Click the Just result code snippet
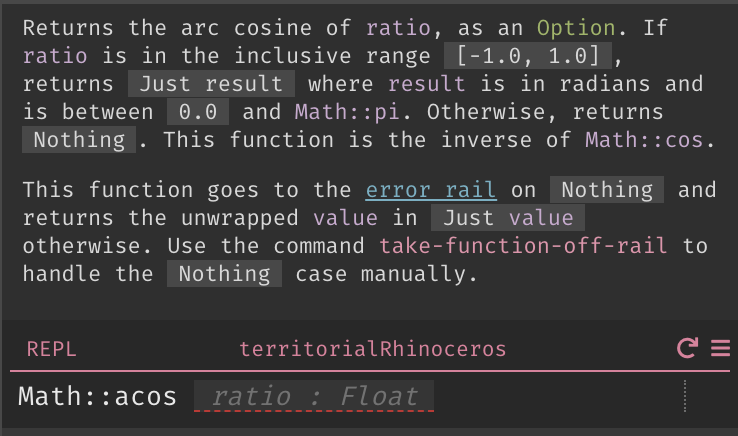 point(211,84)
